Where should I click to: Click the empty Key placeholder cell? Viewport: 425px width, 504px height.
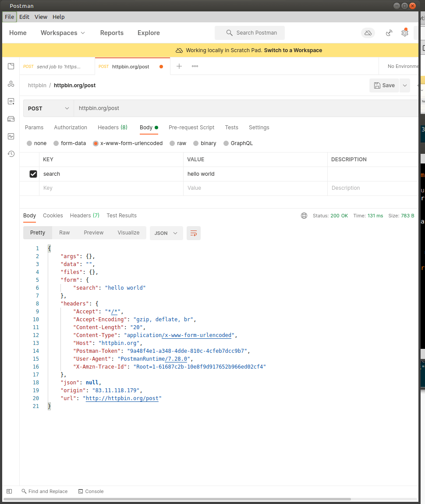point(111,188)
